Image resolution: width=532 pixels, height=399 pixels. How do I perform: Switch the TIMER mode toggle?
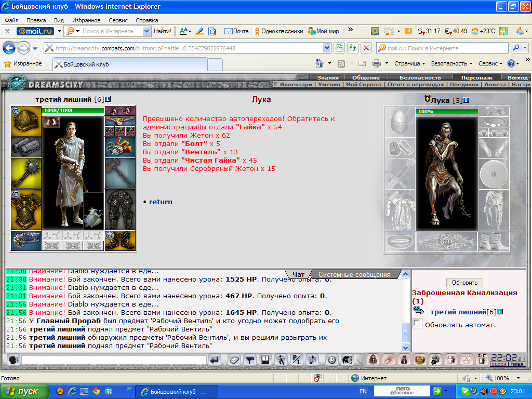517,364
